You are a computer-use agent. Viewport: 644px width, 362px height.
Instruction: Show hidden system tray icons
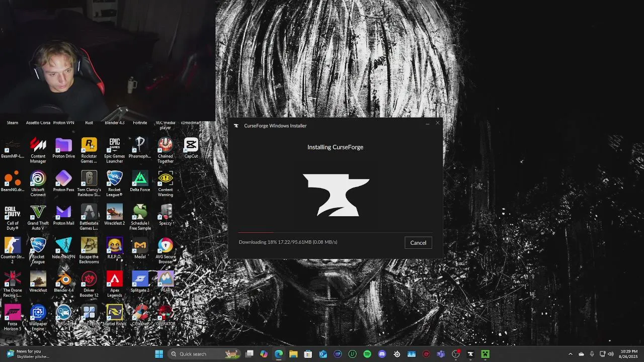pos(570,354)
